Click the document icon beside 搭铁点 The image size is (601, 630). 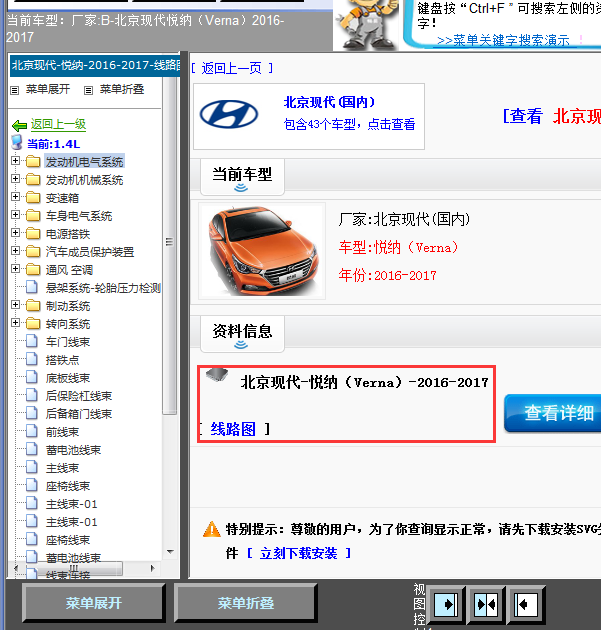coord(32,359)
